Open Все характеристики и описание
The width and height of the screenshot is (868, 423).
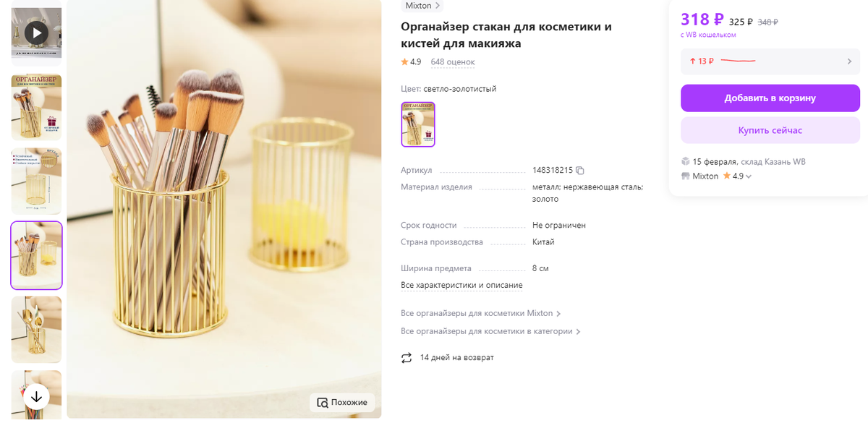pos(461,285)
